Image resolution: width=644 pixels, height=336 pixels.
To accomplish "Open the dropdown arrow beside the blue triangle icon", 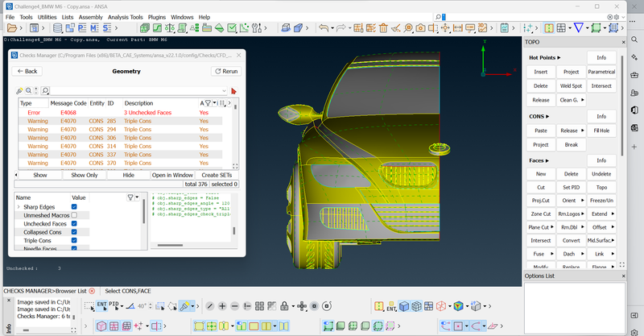I will click(x=588, y=27).
